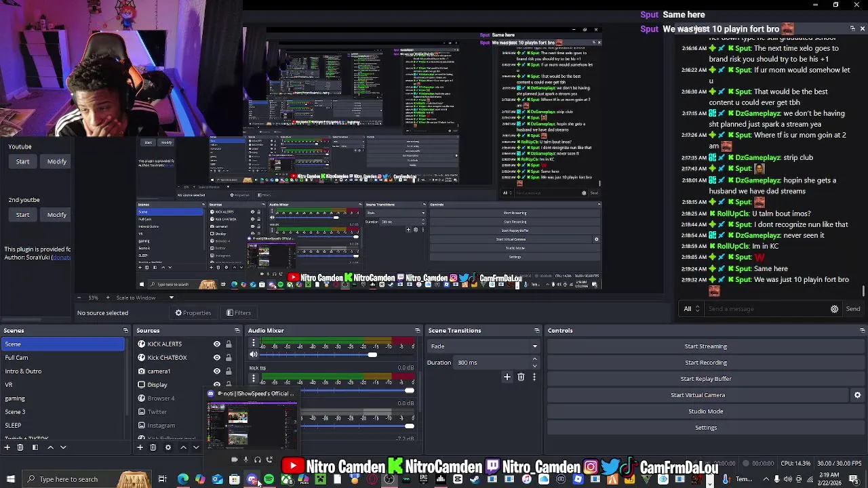The width and height of the screenshot is (868, 488).
Task: Select the Intro & Outro scene
Action: [63, 371]
